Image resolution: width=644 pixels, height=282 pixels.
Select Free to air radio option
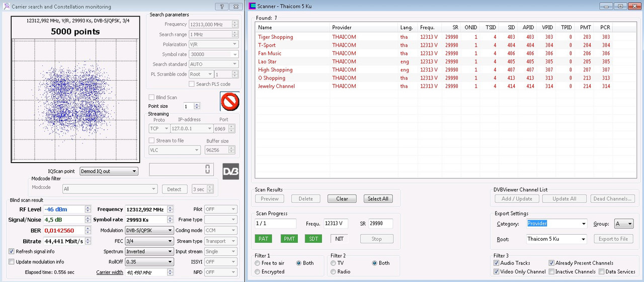(258, 263)
